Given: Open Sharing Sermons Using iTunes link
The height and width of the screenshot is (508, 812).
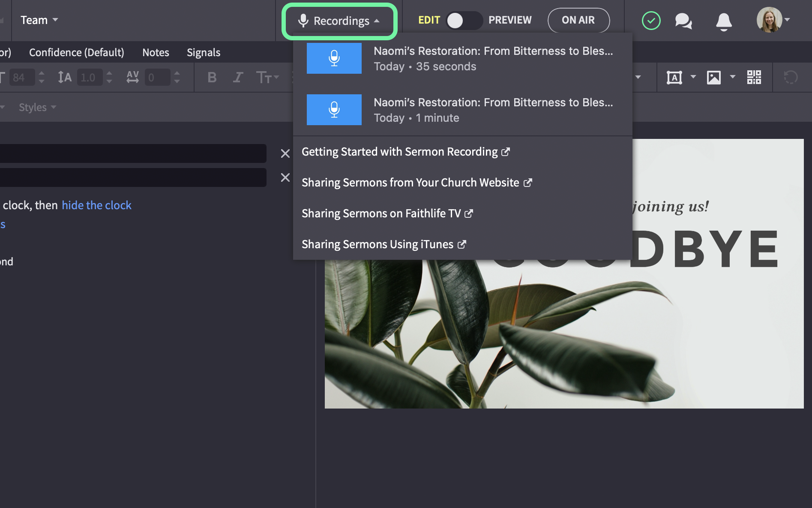Looking at the screenshot, I should pyautogui.click(x=384, y=244).
